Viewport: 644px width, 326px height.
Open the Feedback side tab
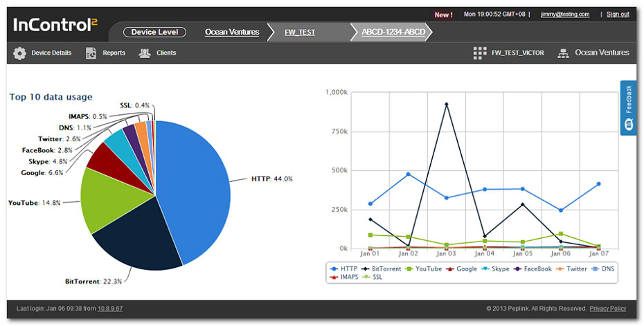pyautogui.click(x=628, y=107)
